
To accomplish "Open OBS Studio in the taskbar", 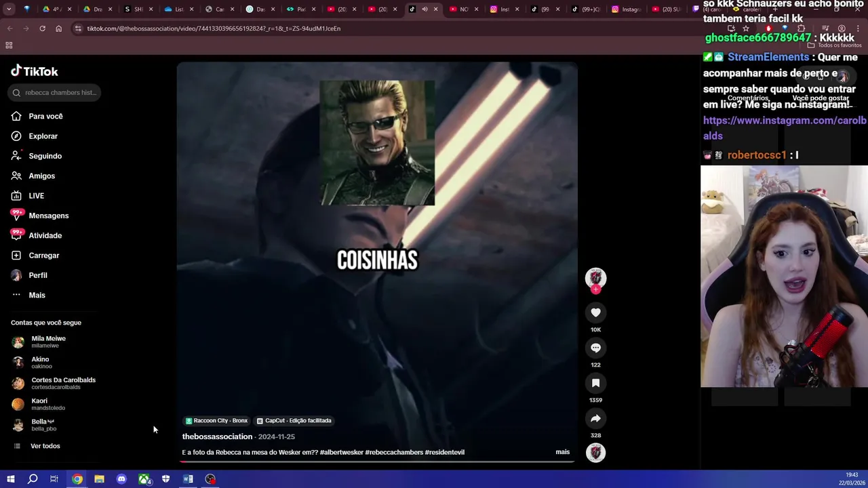I will coord(210,479).
